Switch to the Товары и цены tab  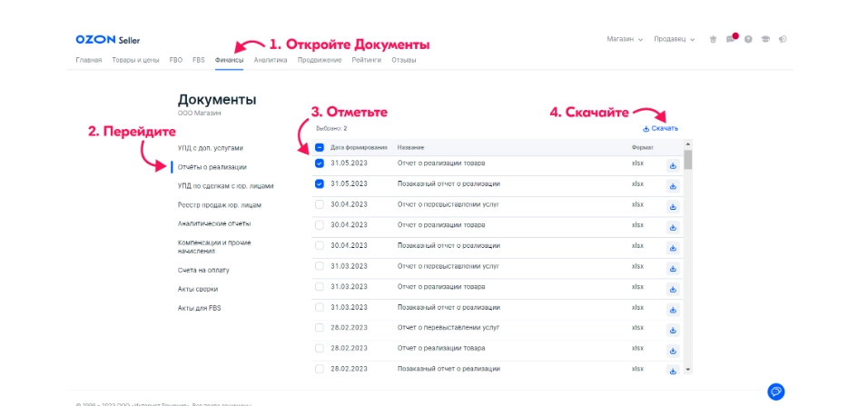pyautogui.click(x=135, y=60)
